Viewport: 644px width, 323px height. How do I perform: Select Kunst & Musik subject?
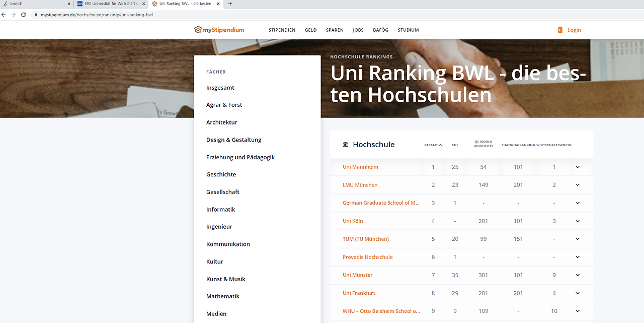point(226,279)
